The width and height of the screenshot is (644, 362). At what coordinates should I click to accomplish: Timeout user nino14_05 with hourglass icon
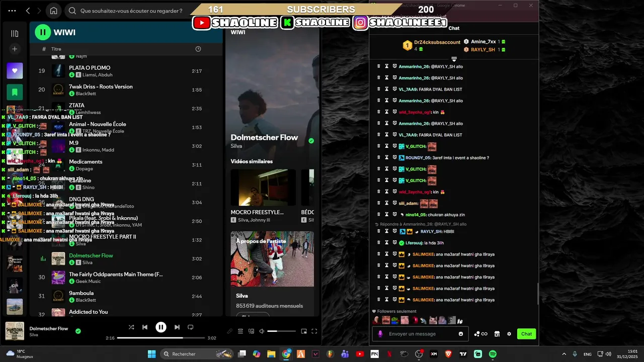387,214
